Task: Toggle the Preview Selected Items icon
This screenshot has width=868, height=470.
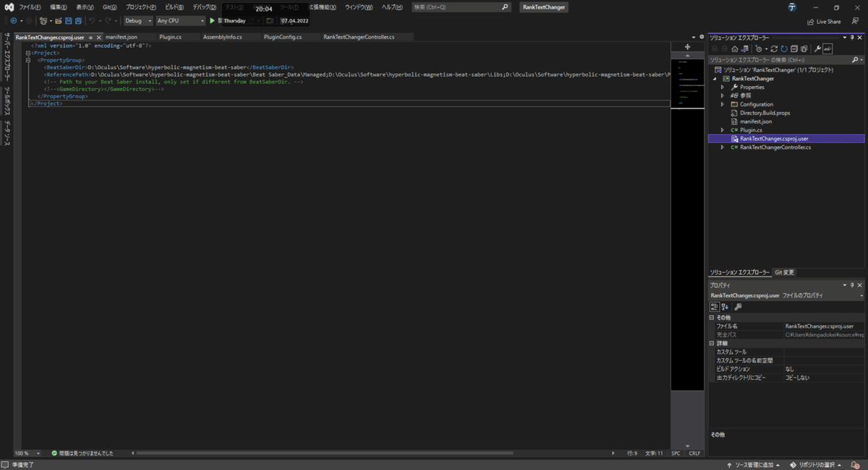Action: point(827,48)
